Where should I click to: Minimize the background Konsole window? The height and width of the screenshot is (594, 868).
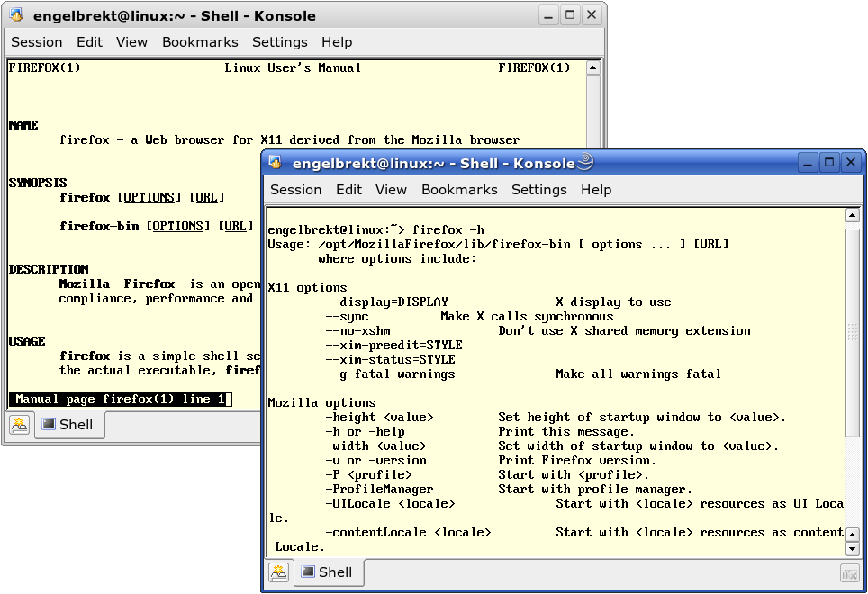pyautogui.click(x=548, y=15)
